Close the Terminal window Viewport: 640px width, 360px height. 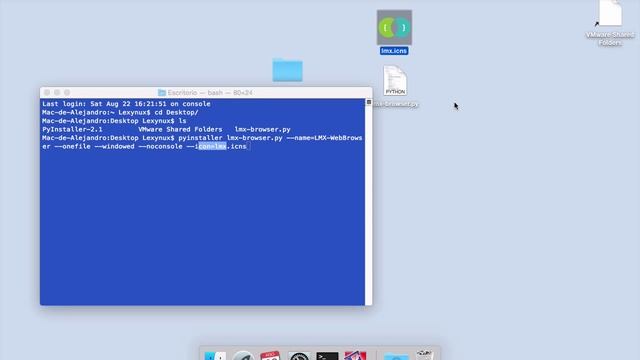pyautogui.click(x=47, y=93)
